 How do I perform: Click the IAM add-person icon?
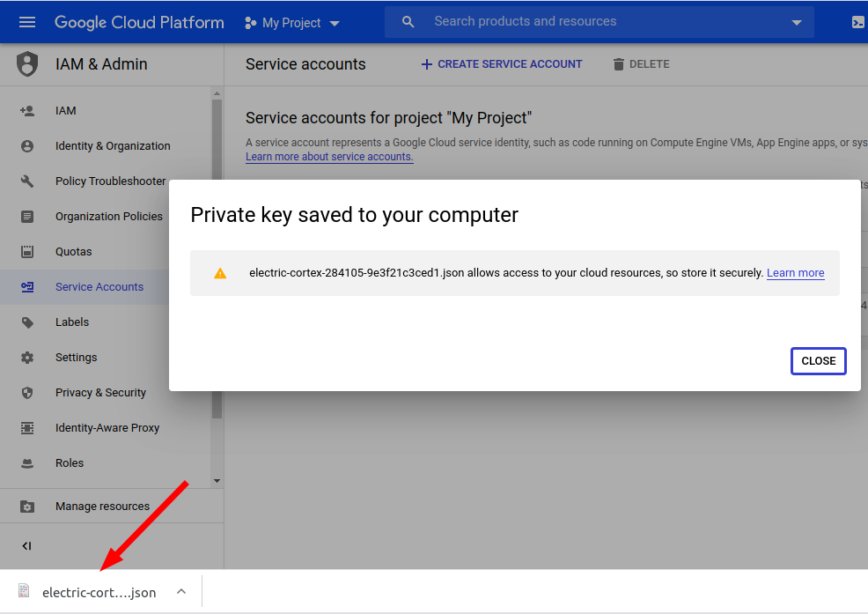(x=27, y=111)
